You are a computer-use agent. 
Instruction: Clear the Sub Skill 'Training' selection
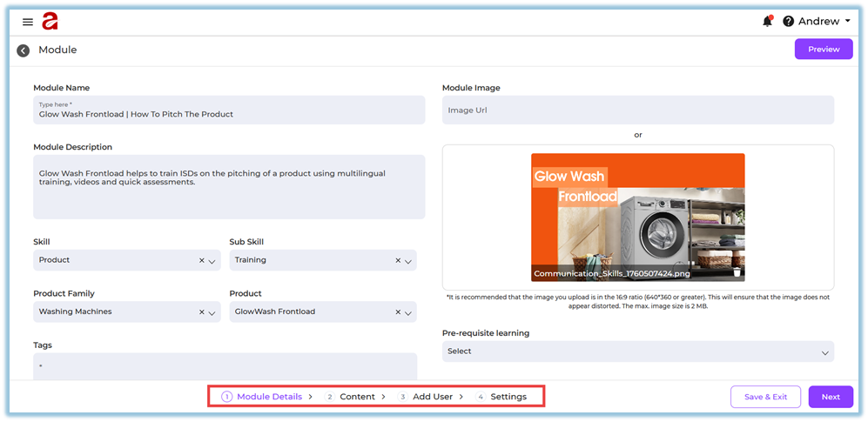click(x=398, y=260)
